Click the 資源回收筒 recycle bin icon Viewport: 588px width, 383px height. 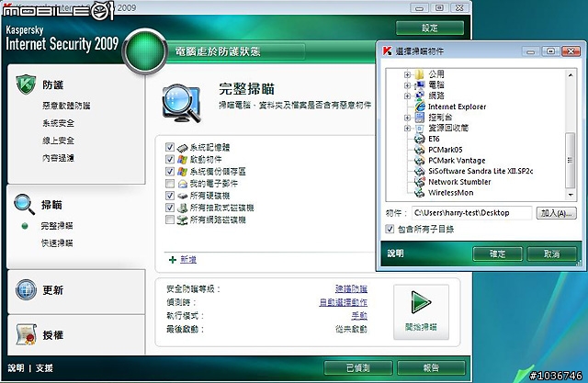tap(419, 129)
